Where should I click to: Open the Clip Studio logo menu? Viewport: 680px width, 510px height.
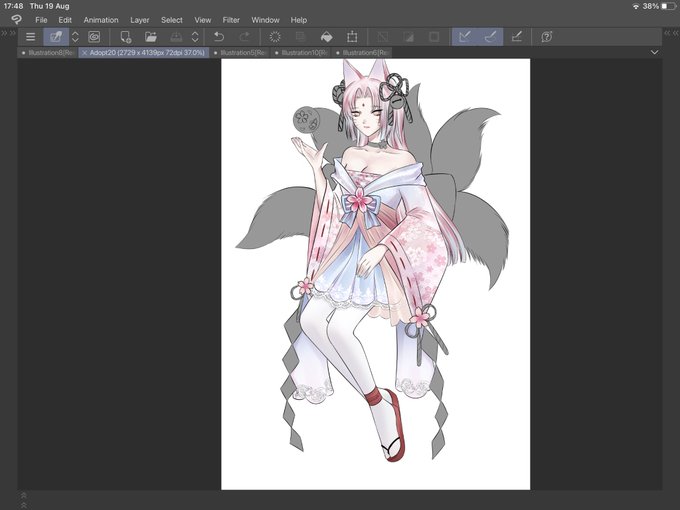coord(16,20)
